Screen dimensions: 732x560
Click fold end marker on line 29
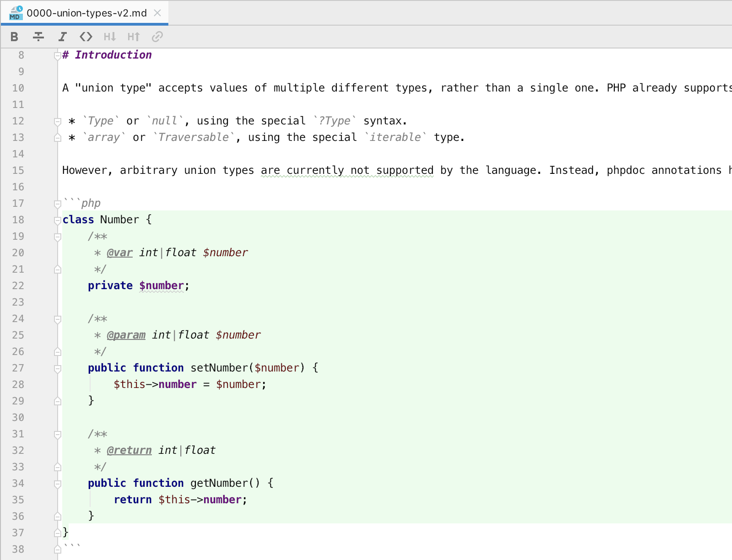point(58,401)
